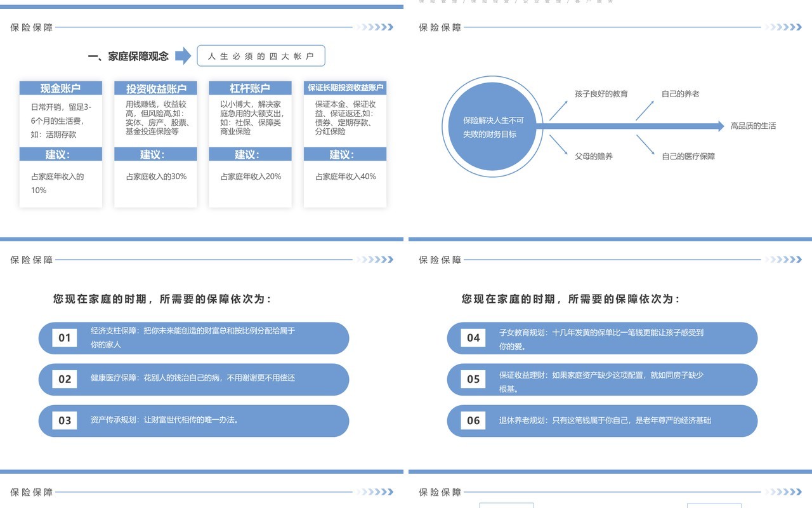Click the 人生必须的四大帐户 rounded box
This screenshot has width=812, height=508.
click(x=261, y=56)
